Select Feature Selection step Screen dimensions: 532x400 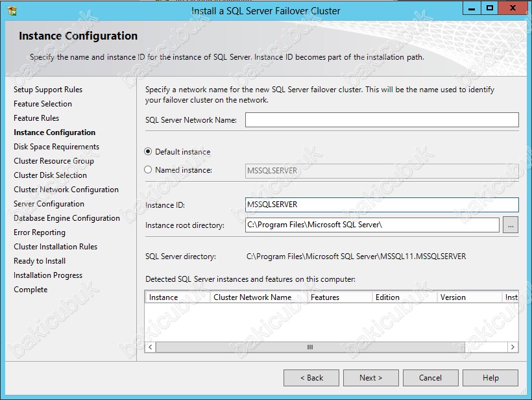(43, 104)
